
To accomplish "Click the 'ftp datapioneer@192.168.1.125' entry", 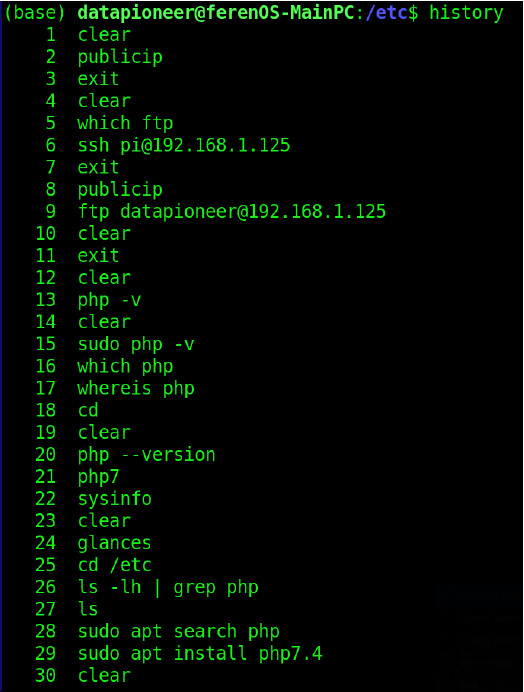I will (232, 212).
